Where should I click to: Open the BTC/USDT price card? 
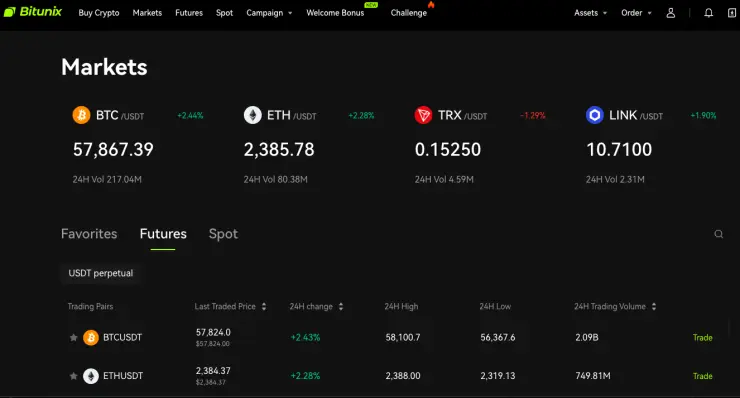[138, 145]
